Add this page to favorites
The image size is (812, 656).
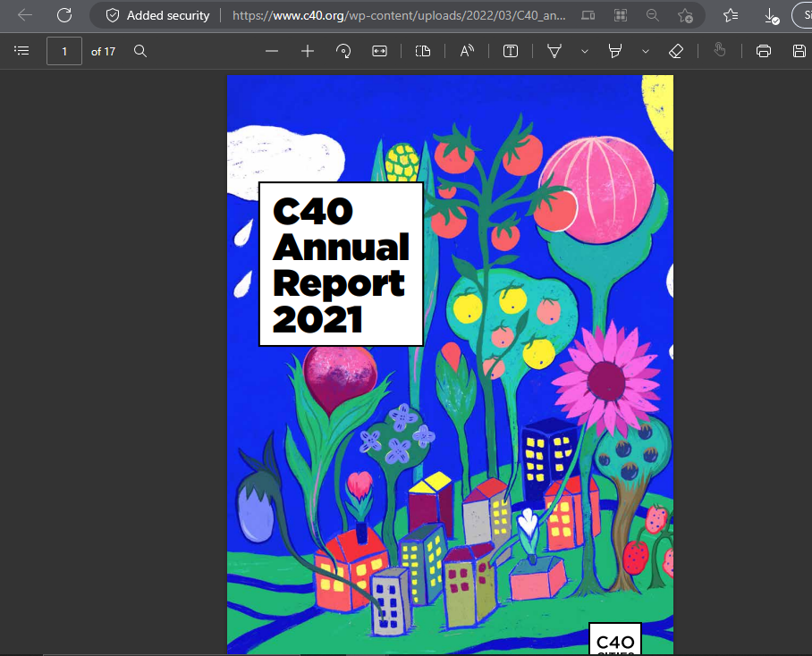pos(685,15)
